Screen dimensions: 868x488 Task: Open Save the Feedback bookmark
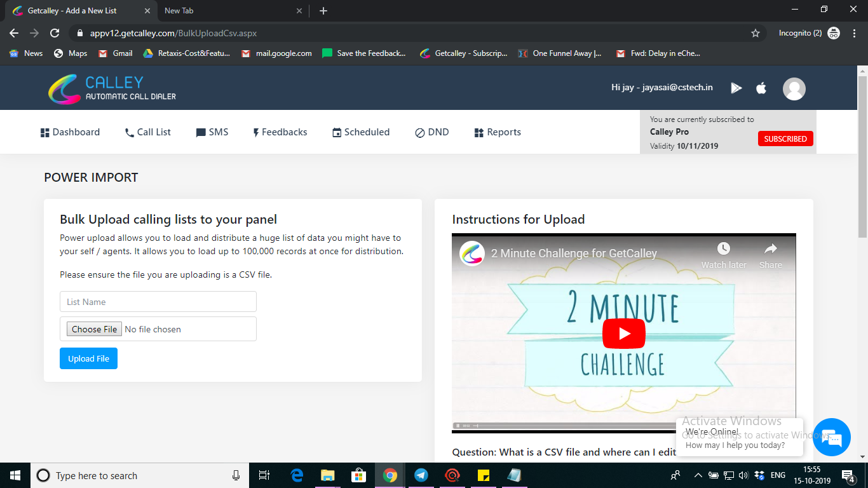[x=364, y=53]
